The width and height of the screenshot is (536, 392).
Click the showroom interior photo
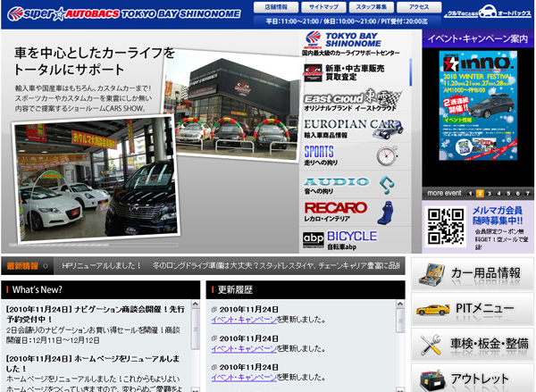(96, 179)
